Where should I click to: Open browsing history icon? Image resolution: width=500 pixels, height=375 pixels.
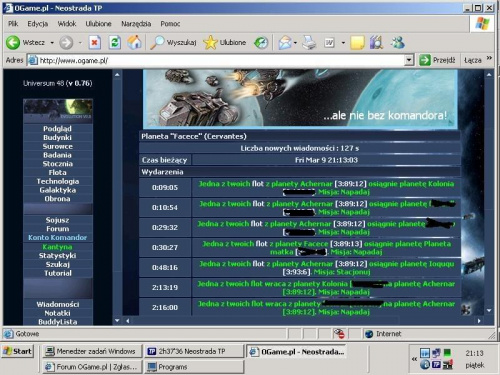261,43
